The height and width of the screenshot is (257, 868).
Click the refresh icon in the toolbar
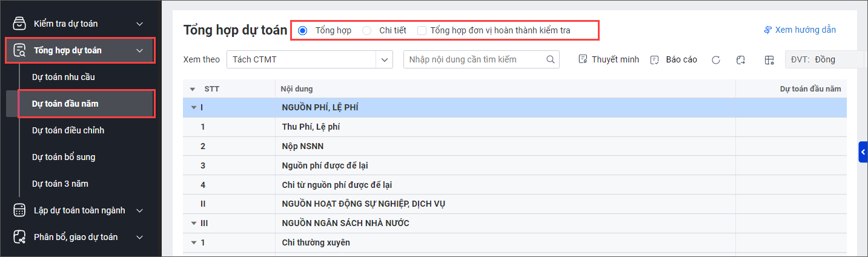click(x=715, y=60)
